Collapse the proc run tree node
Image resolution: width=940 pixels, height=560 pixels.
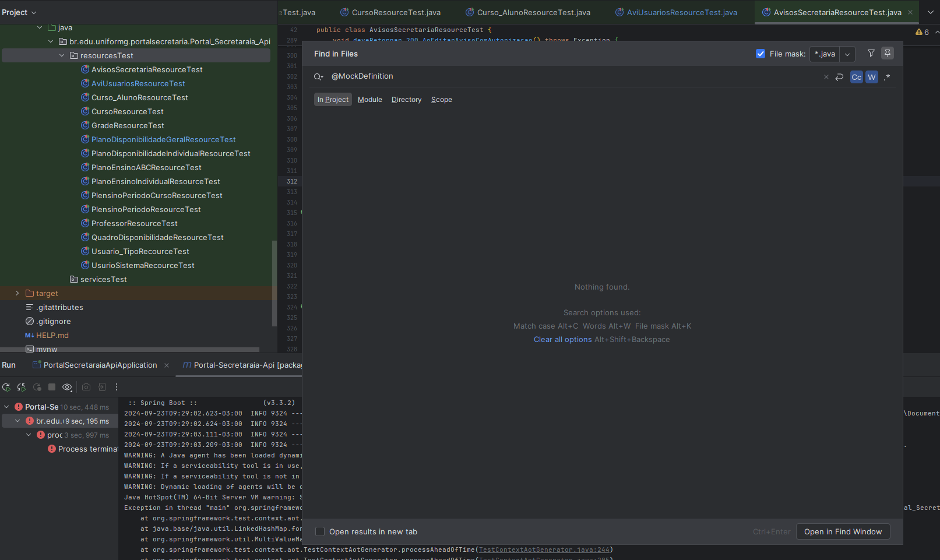[x=29, y=435]
